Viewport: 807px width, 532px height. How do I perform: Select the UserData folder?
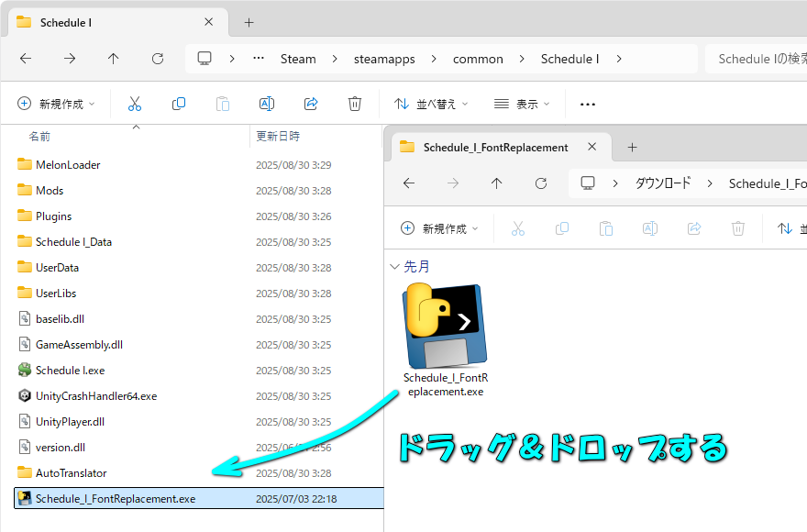coord(57,268)
